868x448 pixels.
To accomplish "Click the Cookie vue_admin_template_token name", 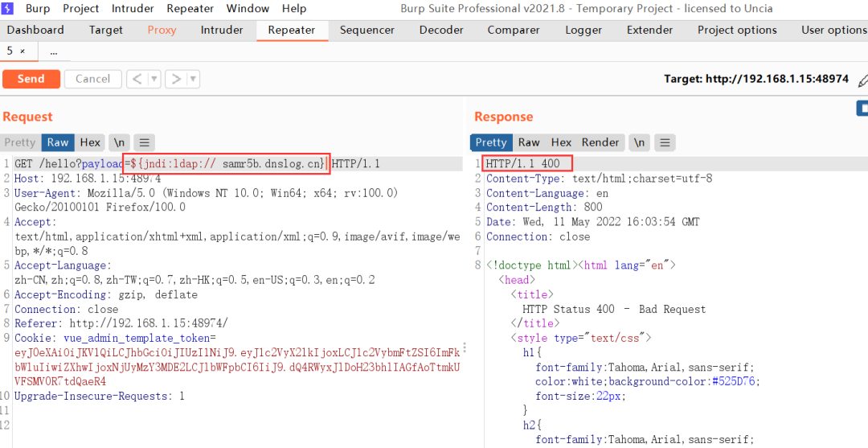I will tap(136, 338).
